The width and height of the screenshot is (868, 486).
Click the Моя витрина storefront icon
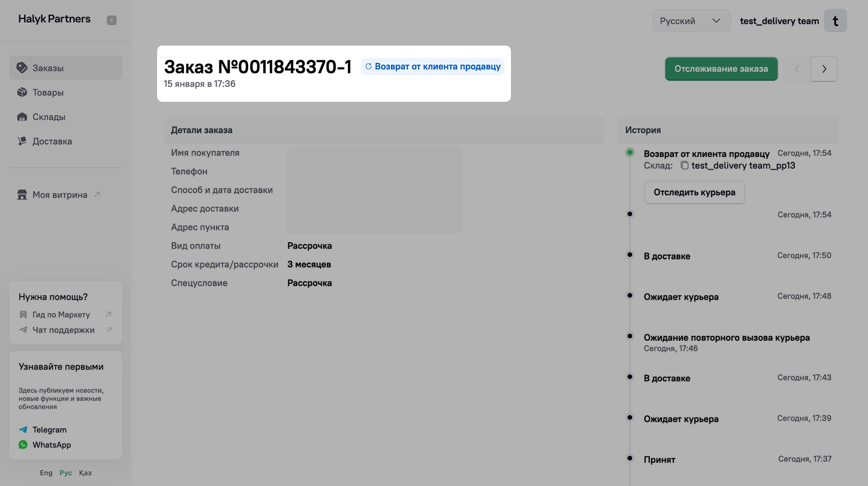(22, 195)
